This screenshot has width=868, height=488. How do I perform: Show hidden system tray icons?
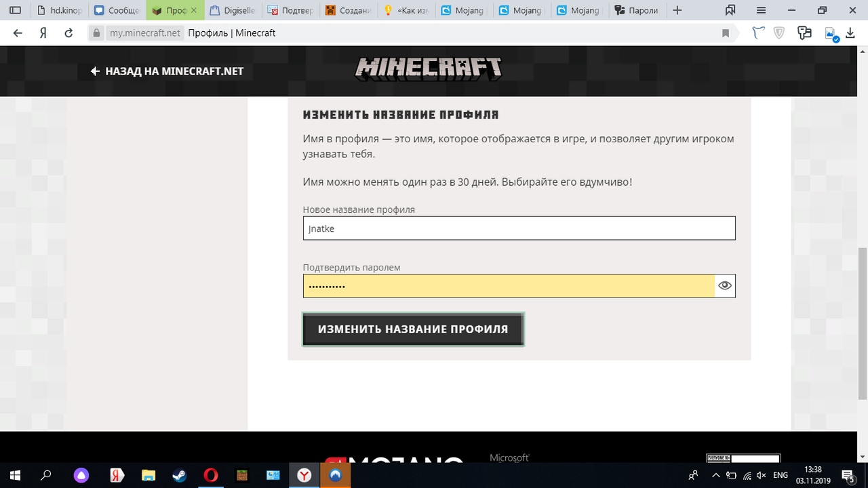716,475
